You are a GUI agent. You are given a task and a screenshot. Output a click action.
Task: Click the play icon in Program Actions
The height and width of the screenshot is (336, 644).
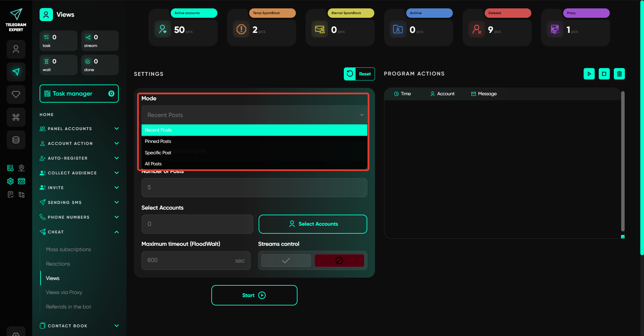(589, 74)
